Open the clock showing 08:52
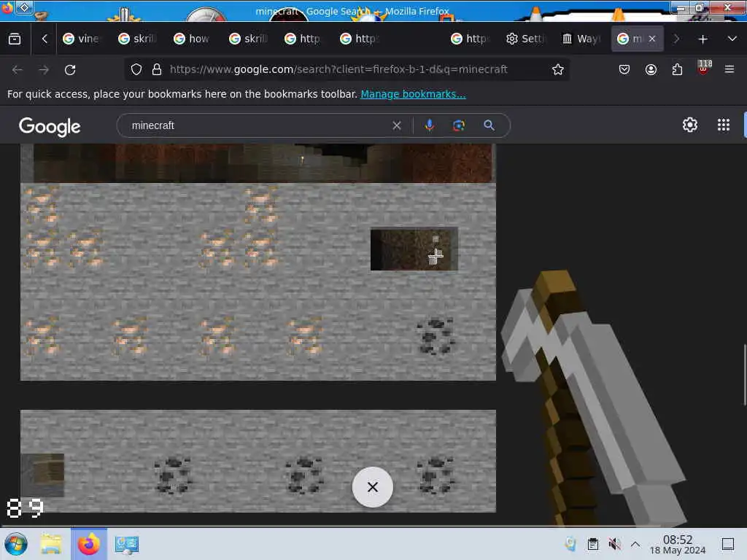Viewport: 747px width, 560px height. [678, 544]
